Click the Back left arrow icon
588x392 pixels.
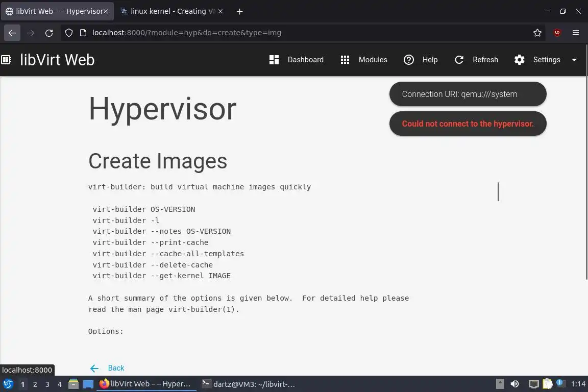point(94,369)
